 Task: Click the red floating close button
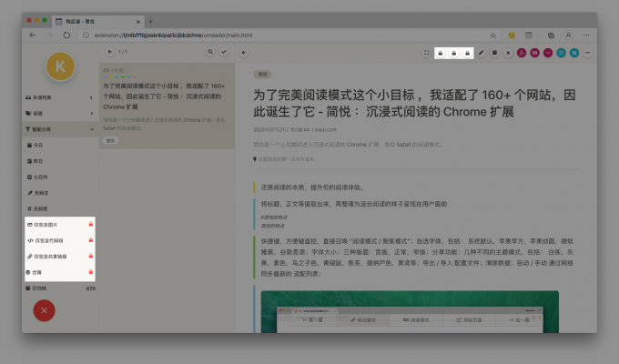[x=42, y=309]
